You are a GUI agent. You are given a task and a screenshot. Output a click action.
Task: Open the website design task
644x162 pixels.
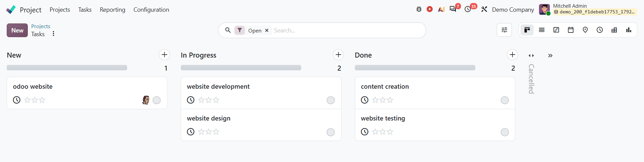pyautogui.click(x=261, y=125)
